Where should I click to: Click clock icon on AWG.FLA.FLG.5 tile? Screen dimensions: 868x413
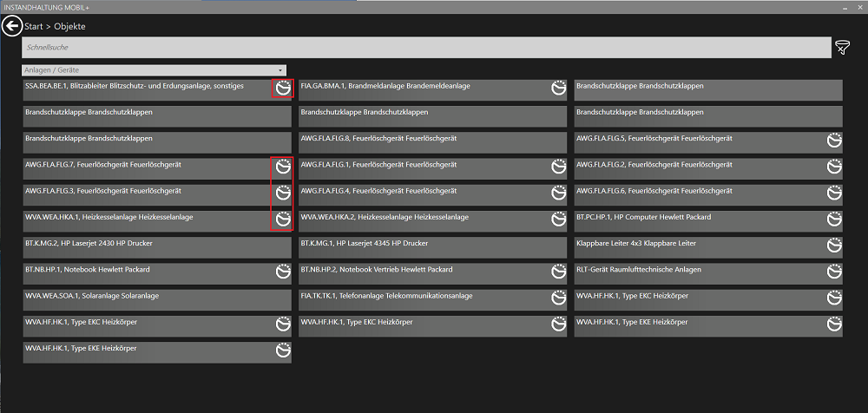point(834,141)
